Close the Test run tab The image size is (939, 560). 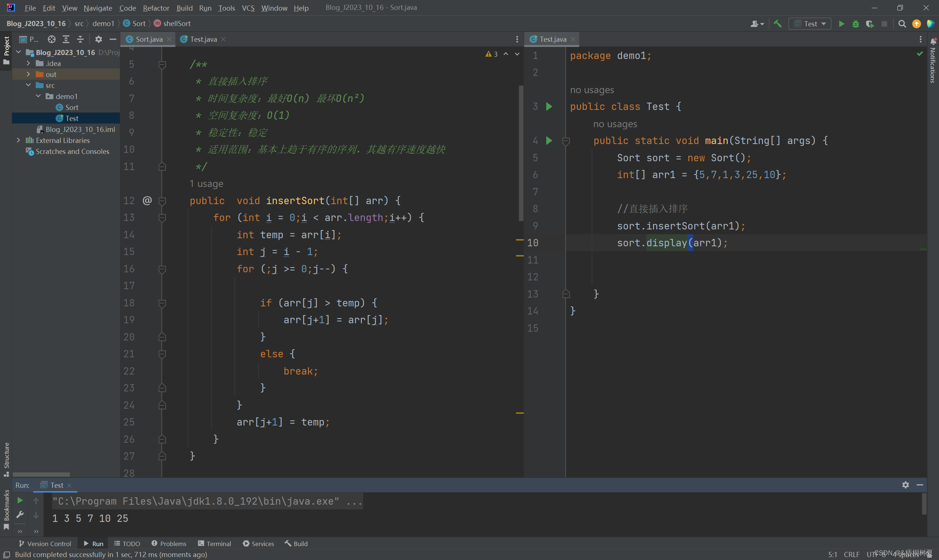click(69, 485)
